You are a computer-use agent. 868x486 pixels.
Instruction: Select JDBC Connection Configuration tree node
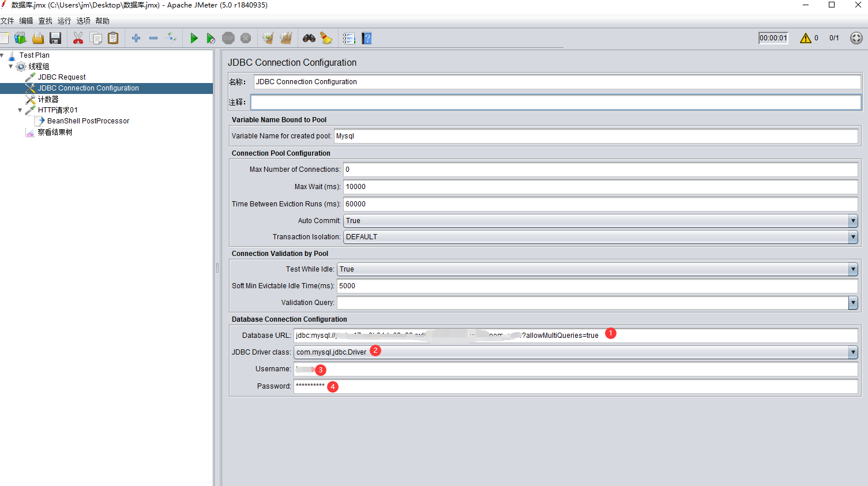tap(88, 88)
